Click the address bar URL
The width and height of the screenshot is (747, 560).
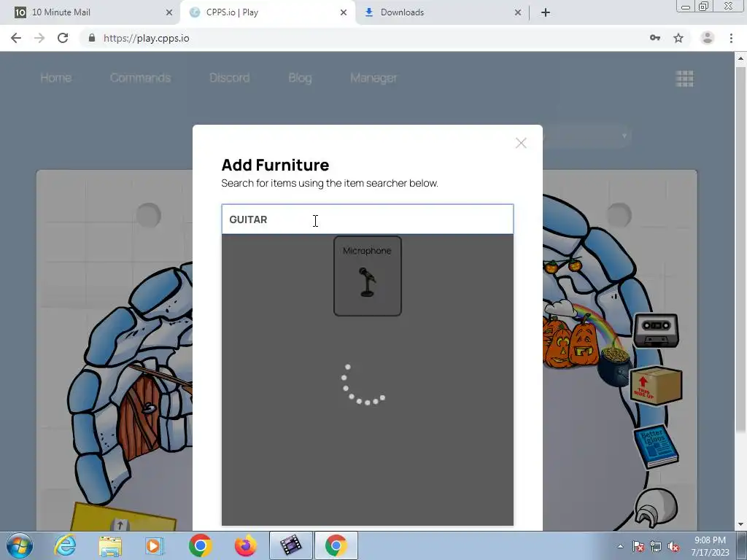click(146, 38)
